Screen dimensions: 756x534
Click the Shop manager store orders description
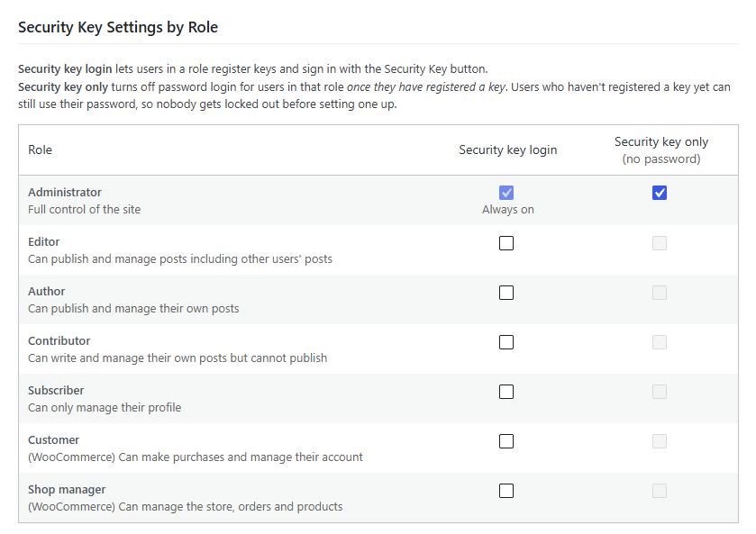pyautogui.click(x=185, y=506)
